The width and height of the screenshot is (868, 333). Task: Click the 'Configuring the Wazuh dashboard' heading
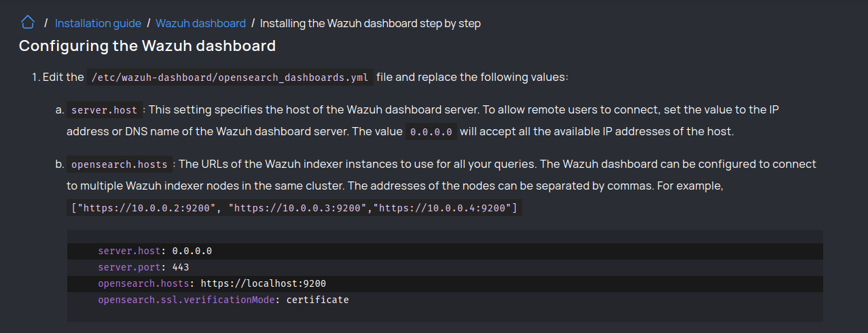coord(147,46)
